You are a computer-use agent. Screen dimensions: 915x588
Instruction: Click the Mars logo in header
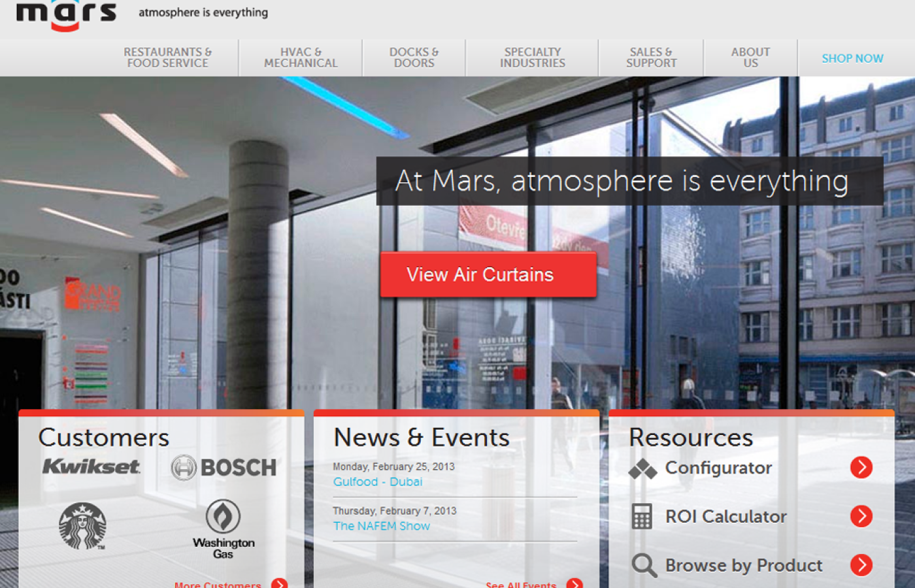pos(66,14)
